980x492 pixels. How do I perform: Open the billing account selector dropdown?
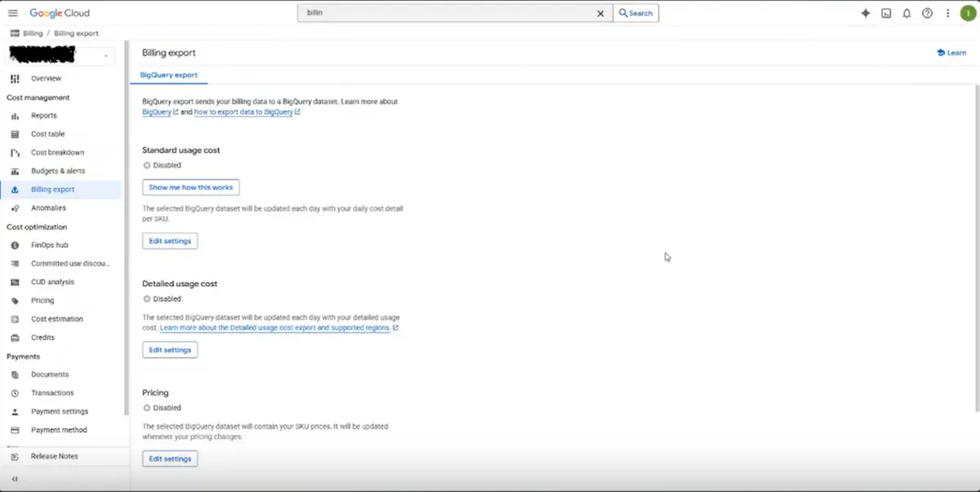(60, 56)
